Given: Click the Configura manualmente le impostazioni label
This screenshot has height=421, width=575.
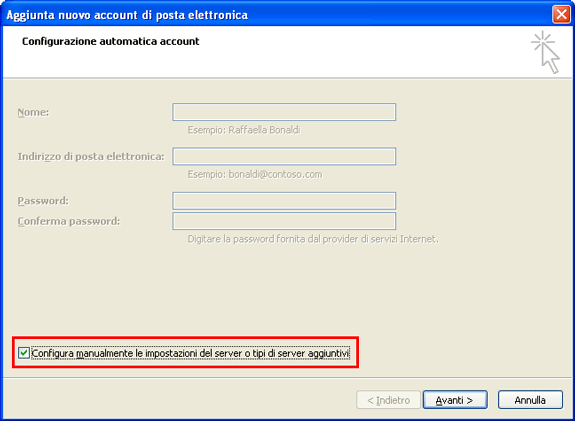Looking at the screenshot, I should click(190, 354).
